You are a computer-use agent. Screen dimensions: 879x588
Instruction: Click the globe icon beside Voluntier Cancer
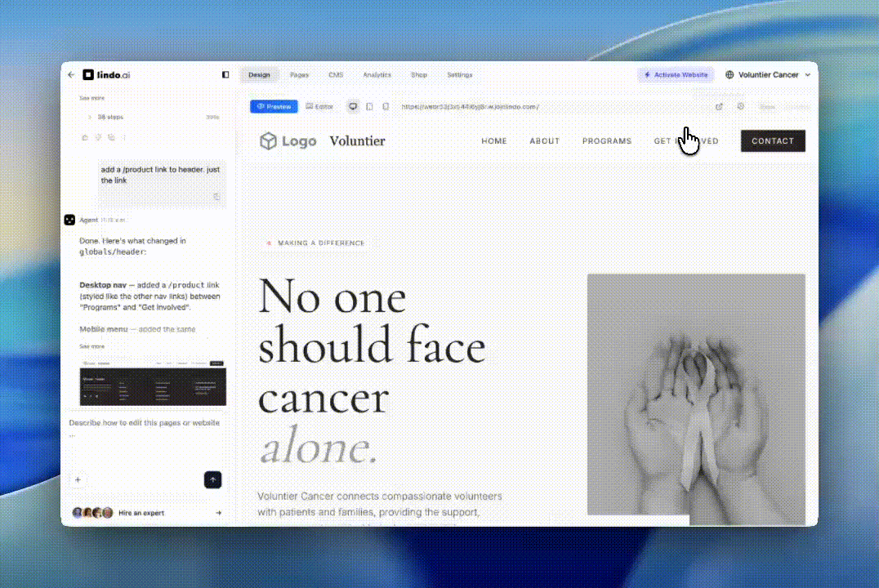coord(730,74)
